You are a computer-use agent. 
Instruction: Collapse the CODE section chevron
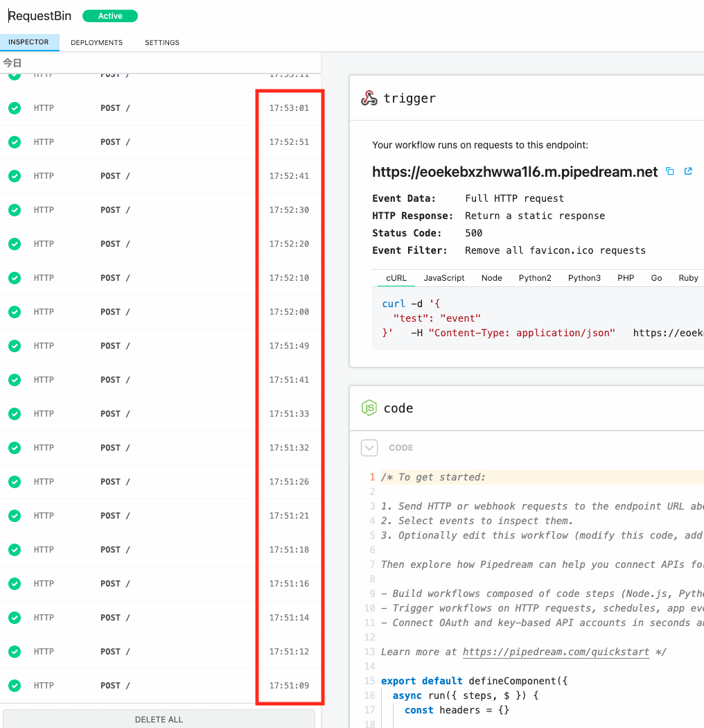coord(369,448)
